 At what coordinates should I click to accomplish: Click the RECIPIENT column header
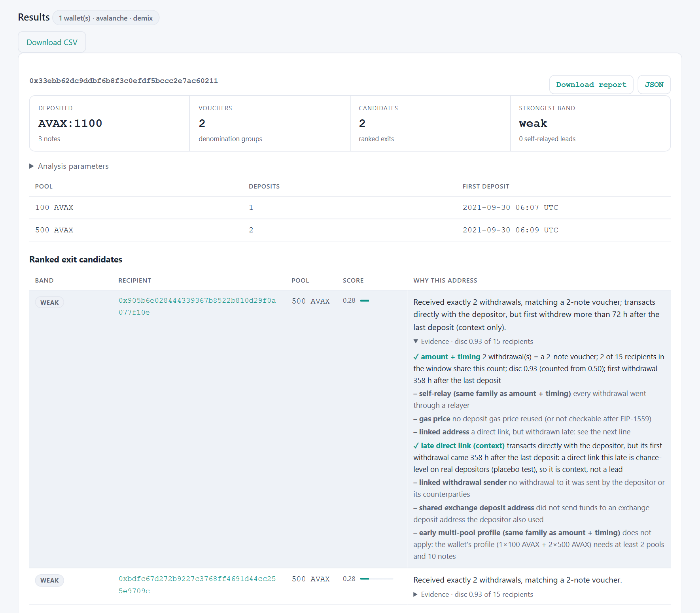[x=135, y=281]
